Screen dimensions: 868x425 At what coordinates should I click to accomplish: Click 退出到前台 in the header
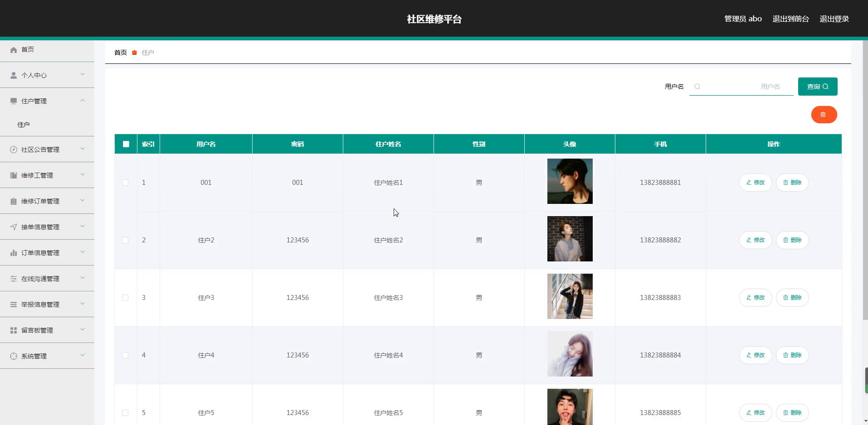click(x=790, y=19)
